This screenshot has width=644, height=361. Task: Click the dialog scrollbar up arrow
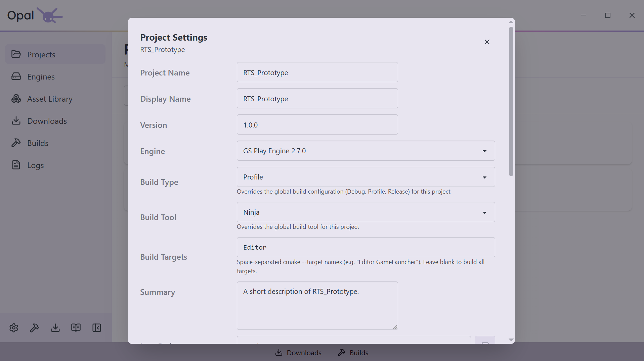pyautogui.click(x=511, y=22)
